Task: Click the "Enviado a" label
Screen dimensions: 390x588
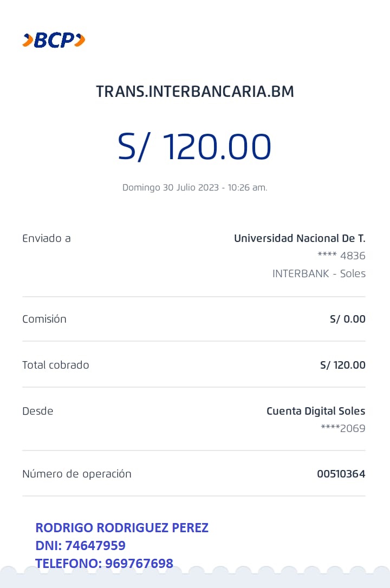Action: (47, 238)
